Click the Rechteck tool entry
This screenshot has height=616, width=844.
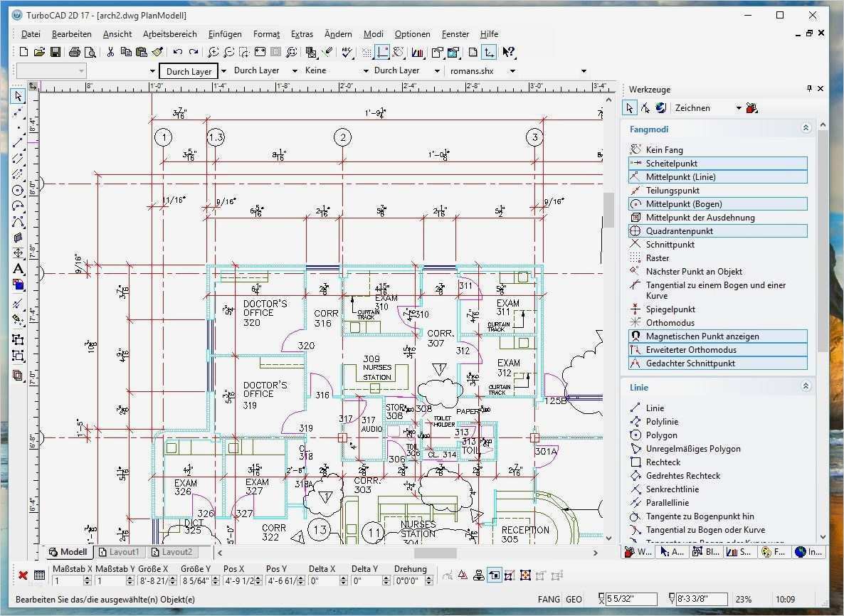[x=663, y=462]
